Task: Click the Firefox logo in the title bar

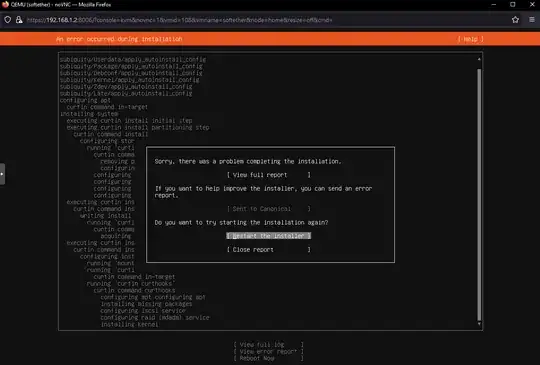Action: (5, 4)
